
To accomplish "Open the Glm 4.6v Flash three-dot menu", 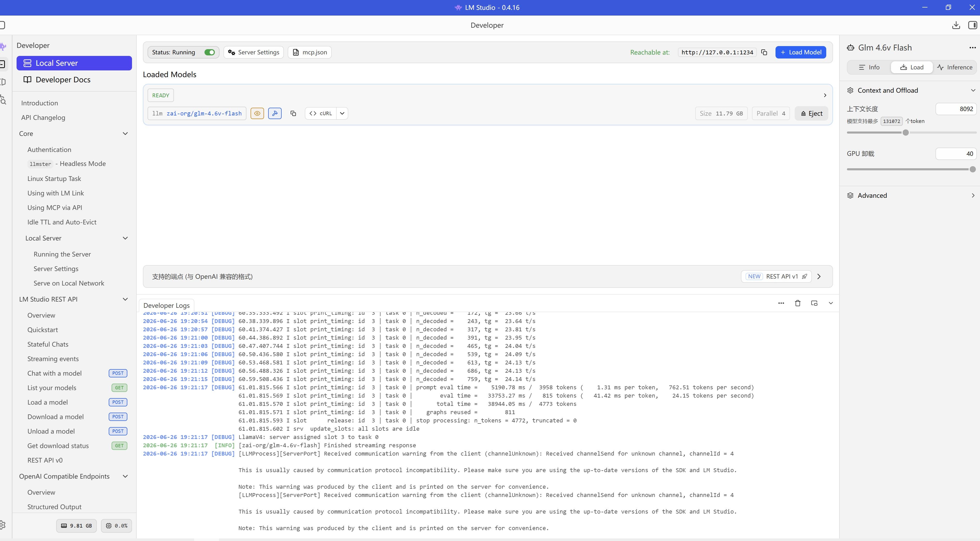I will tap(972, 48).
